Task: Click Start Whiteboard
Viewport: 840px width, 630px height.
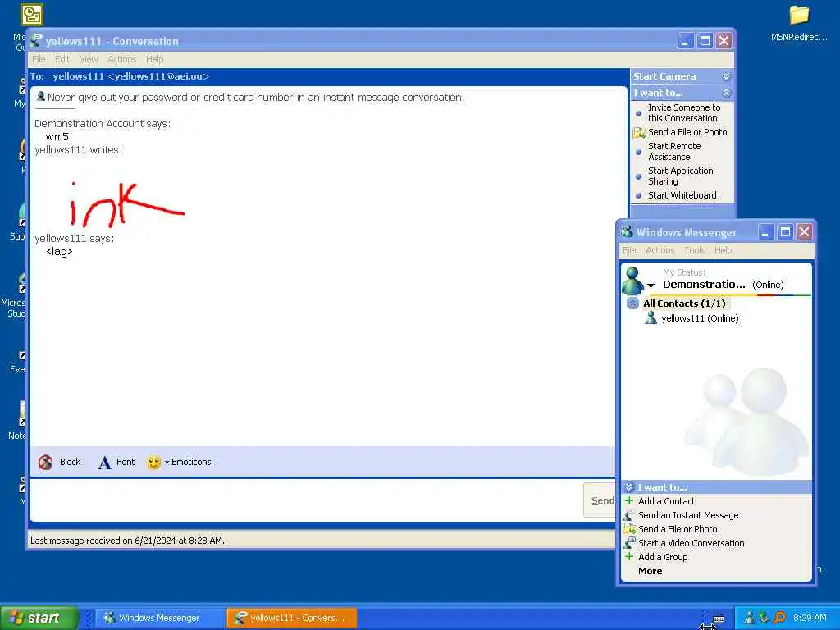Action: (682, 195)
